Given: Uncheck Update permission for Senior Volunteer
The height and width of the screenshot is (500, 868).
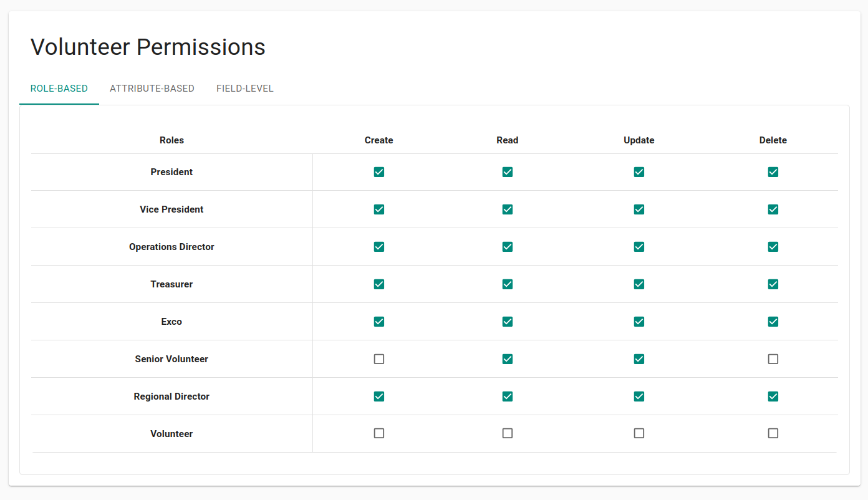Looking at the screenshot, I should coord(639,359).
